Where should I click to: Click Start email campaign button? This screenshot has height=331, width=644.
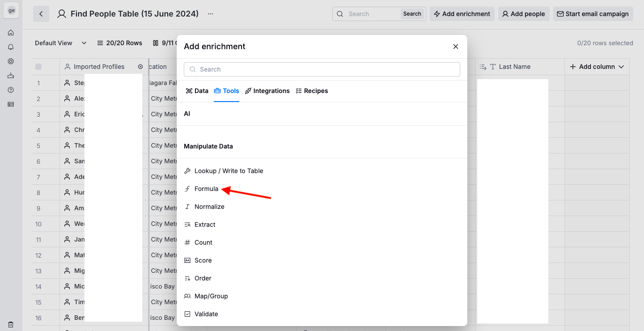pos(593,14)
